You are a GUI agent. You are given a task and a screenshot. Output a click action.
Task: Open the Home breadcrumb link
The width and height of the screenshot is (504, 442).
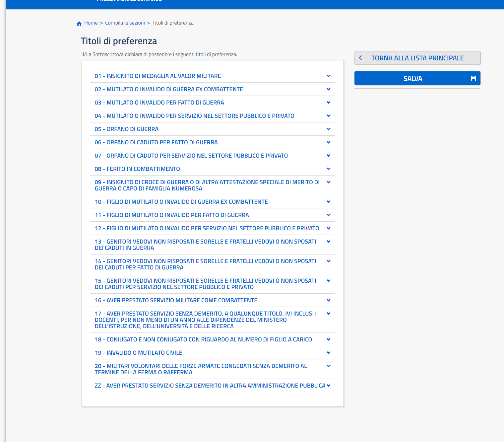[91, 23]
